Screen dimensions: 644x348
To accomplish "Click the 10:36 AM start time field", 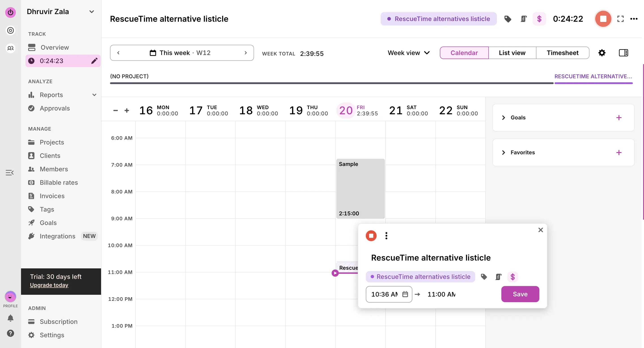I will click(384, 294).
